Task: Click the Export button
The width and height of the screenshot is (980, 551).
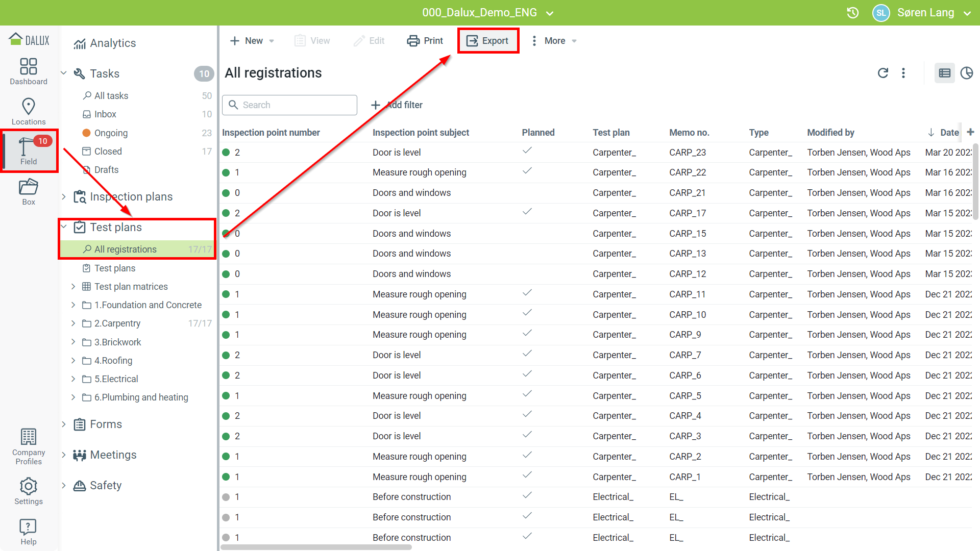Action: pos(488,41)
